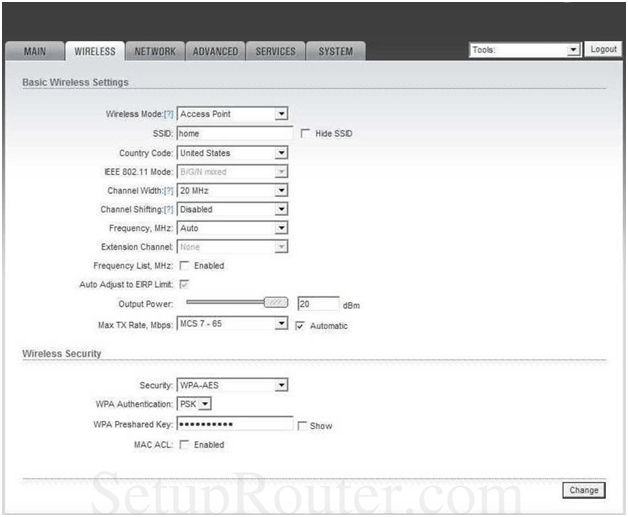Image resolution: width=628 pixels, height=517 pixels.
Task: Click the WPA Preshared Key field
Action: coord(235,424)
